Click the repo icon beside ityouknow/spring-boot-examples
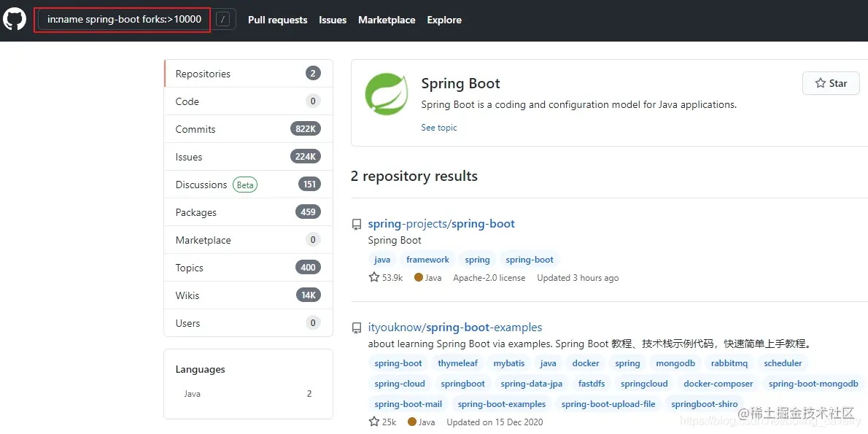868x434 pixels. (357, 328)
